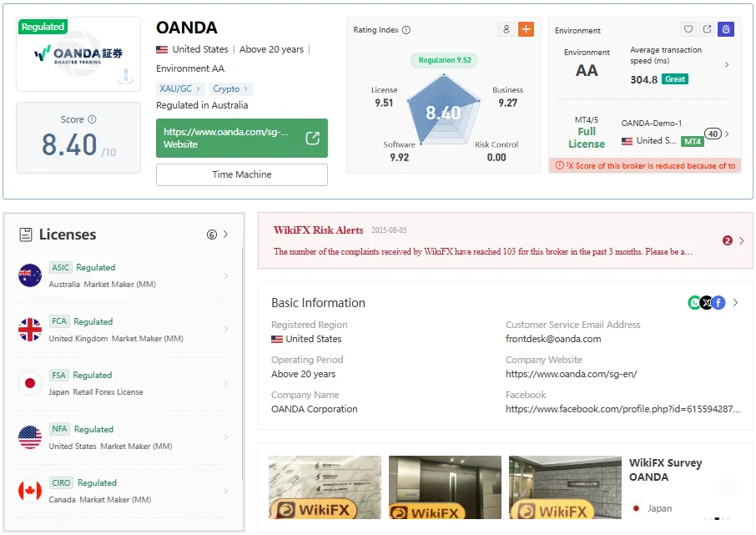Click the warning icon in red score notice
This screenshot has height=535, width=756.
[559, 165]
